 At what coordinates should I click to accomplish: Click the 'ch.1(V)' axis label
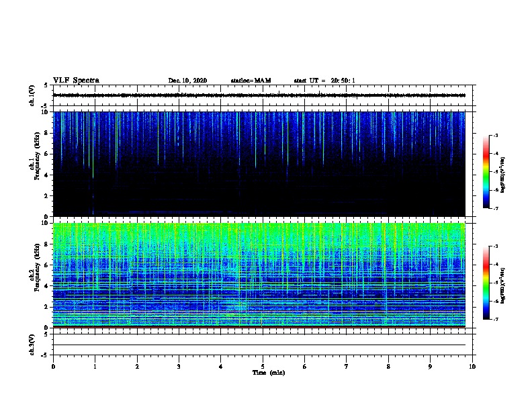(32, 95)
